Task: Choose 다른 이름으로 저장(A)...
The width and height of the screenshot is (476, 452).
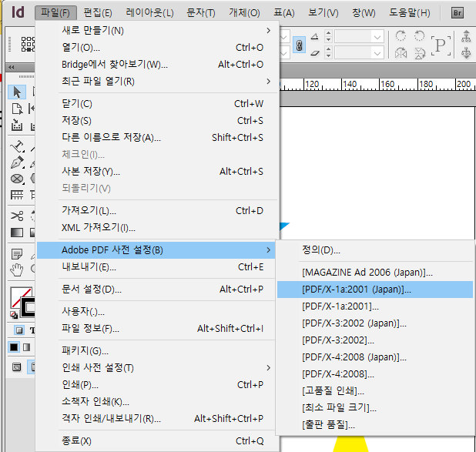Action: [x=157, y=138]
